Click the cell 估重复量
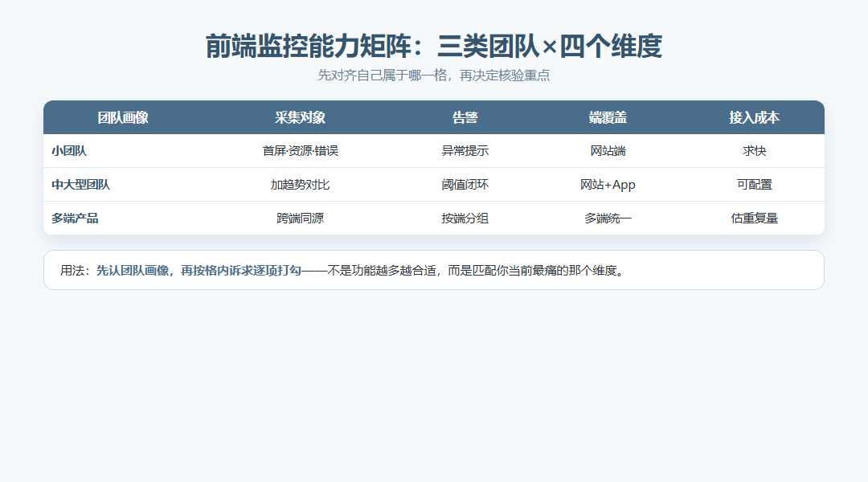Image resolution: width=868 pixels, height=482 pixels. (754, 218)
